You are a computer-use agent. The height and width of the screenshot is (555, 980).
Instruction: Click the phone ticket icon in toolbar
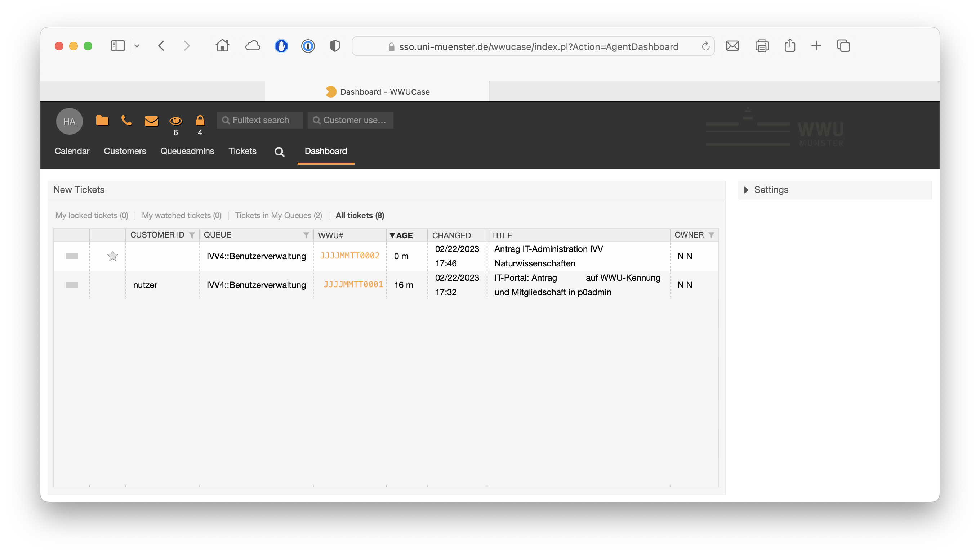tap(126, 121)
